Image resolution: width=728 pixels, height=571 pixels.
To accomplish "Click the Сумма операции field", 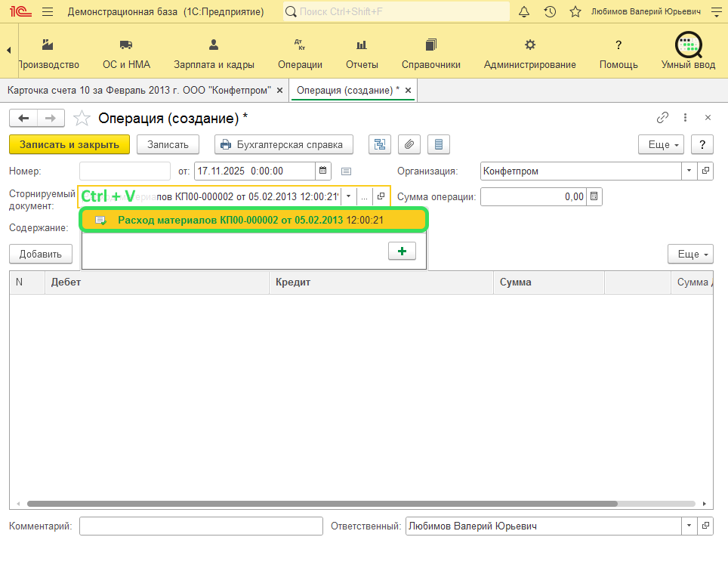I will (x=533, y=197).
